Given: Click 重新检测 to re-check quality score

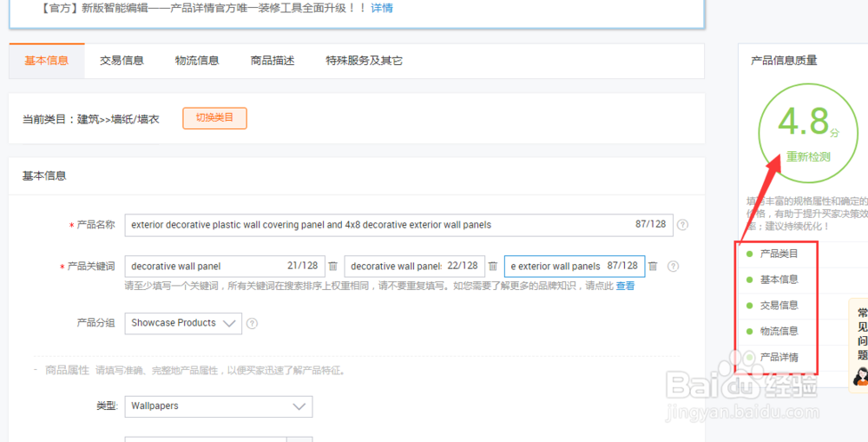Looking at the screenshot, I should (808, 157).
